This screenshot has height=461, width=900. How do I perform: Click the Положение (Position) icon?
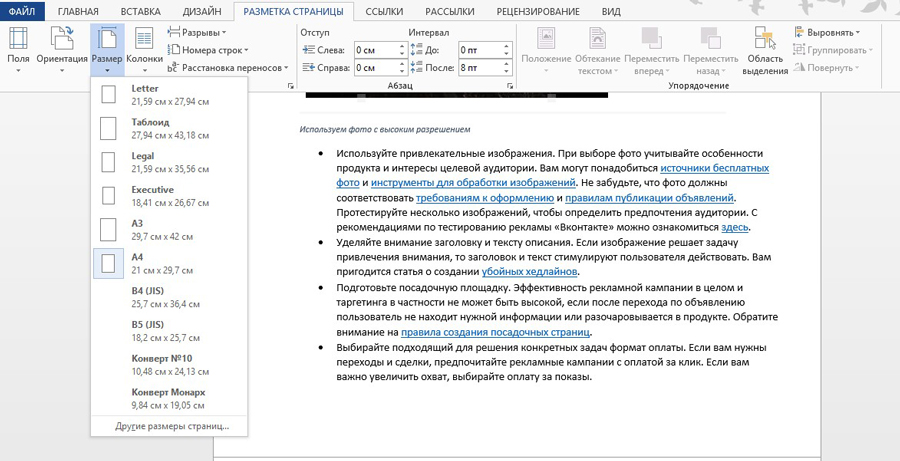(546, 38)
